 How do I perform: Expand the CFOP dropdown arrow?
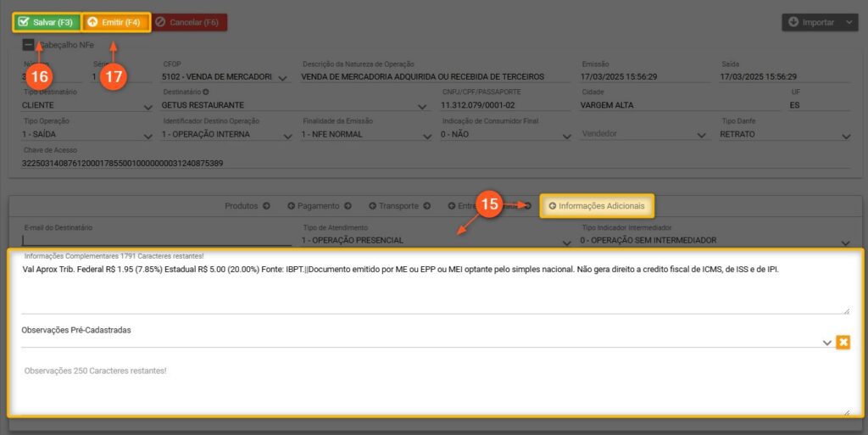[283, 78]
